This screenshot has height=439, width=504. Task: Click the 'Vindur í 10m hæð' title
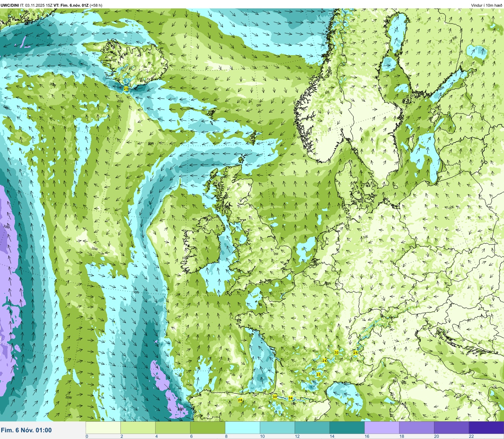point(486,5)
